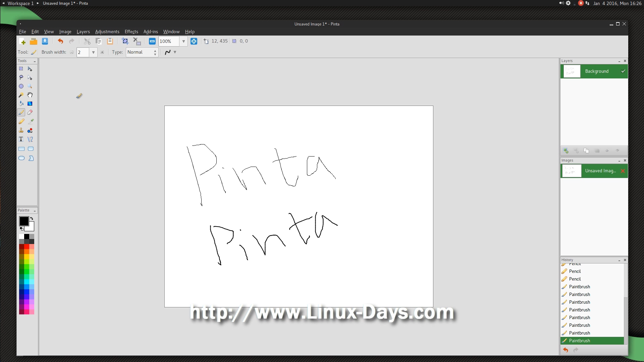Click the zoom 100% input field
644x362 pixels.
(169, 41)
